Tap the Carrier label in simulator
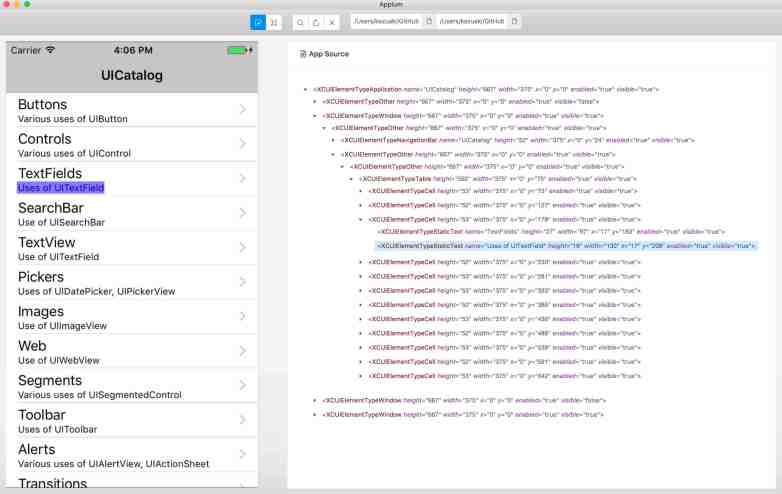This screenshot has height=494, width=782. [26, 50]
